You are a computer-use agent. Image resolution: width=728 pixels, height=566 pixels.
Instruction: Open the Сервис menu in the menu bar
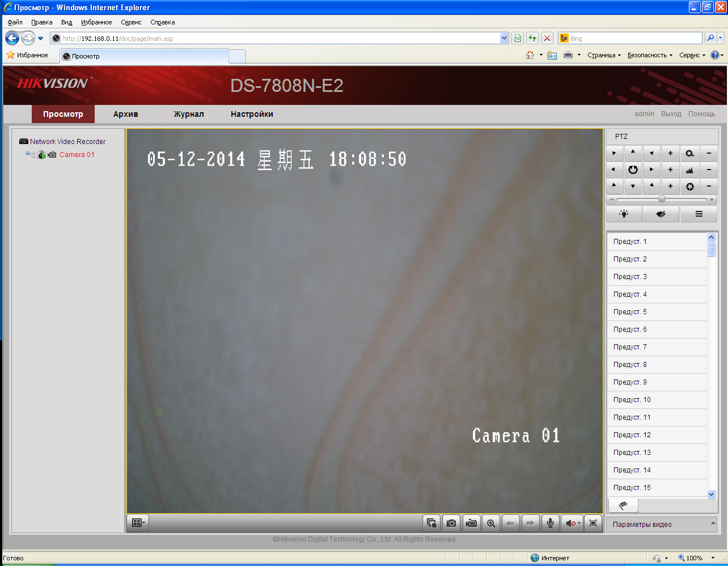coord(131,22)
